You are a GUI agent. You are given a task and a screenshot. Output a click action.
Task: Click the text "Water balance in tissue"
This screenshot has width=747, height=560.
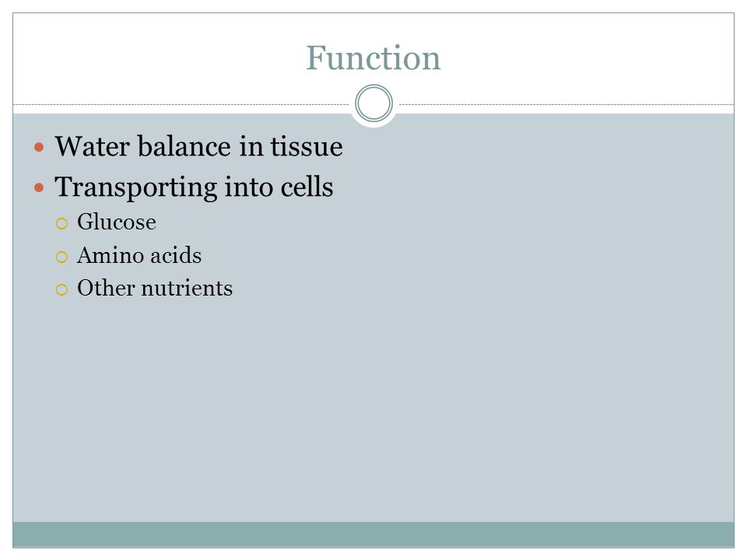[x=198, y=146]
